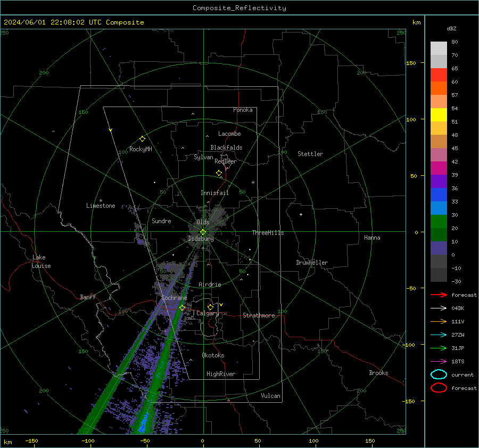This screenshot has width=479, height=448.
Task: Click the Composite_Reflectivity title
Action: coord(240,8)
